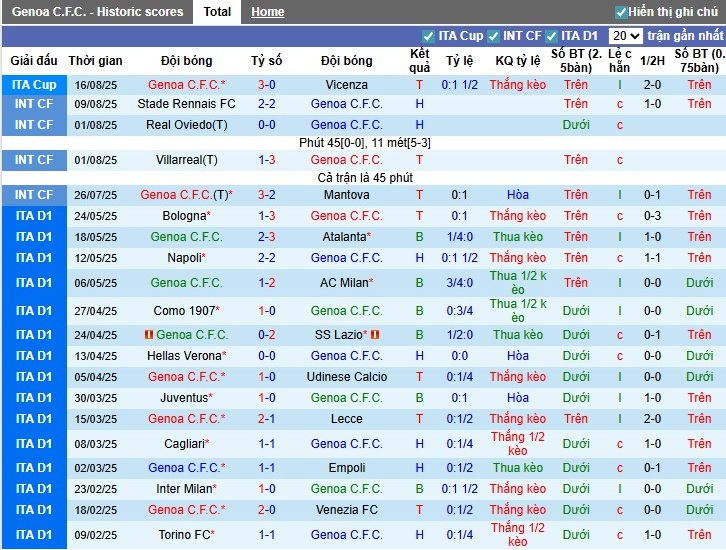
Task: Click the Atalanta team name
Action: (x=345, y=237)
